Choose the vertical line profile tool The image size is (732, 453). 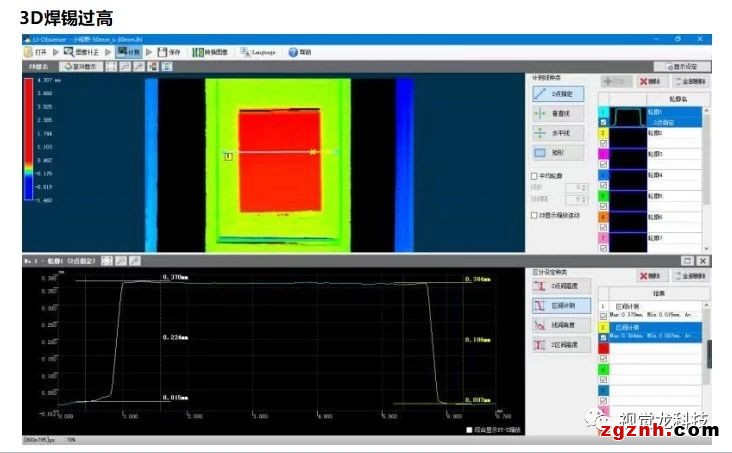557,114
